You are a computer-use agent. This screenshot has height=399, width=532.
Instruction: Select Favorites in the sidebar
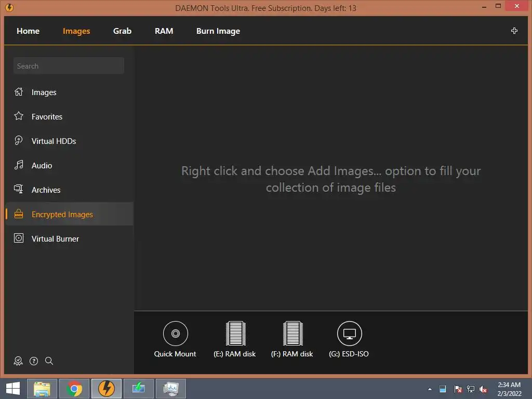click(47, 117)
